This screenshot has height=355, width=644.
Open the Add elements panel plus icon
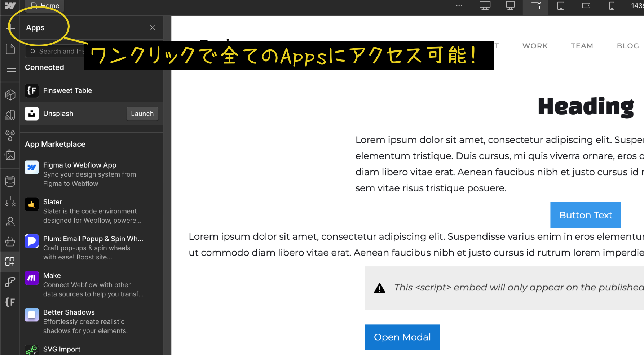tap(10, 28)
